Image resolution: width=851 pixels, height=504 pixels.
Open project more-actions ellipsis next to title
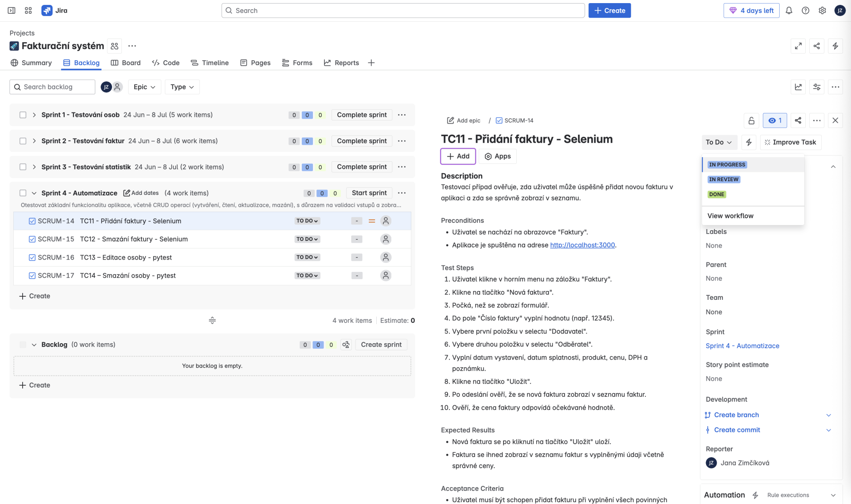[132, 46]
